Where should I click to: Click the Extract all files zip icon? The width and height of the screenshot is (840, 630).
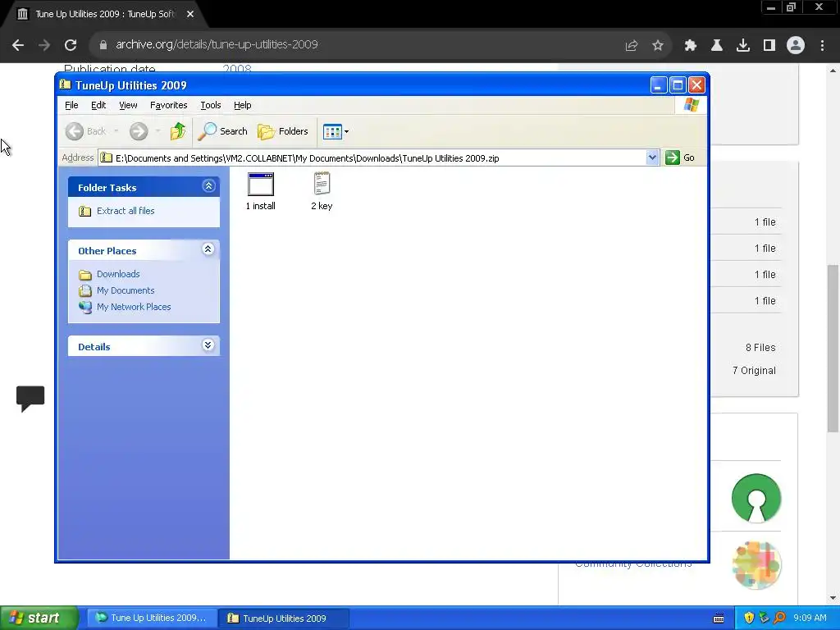click(84, 211)
